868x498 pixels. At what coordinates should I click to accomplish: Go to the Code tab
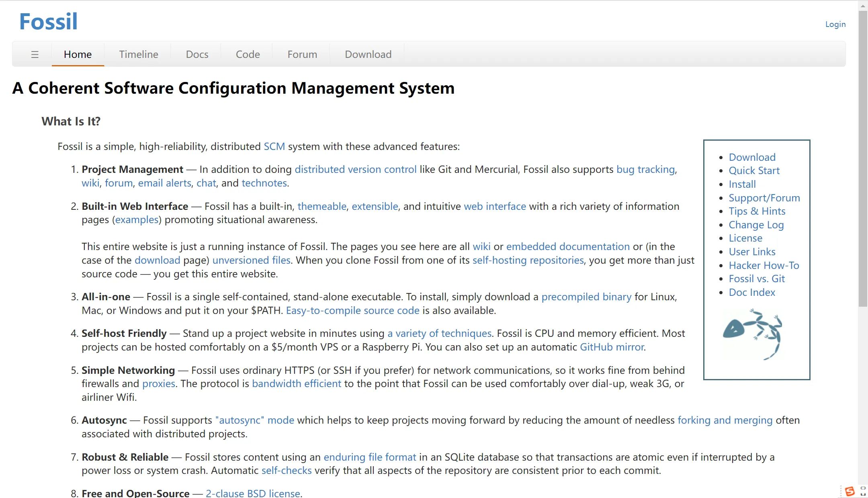click(x=248, y=54)
